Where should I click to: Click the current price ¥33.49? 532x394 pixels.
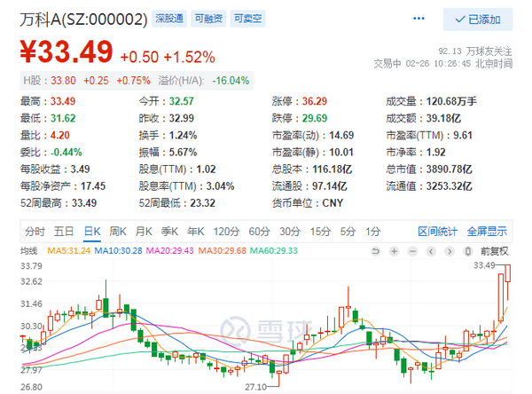coord(66,52)
